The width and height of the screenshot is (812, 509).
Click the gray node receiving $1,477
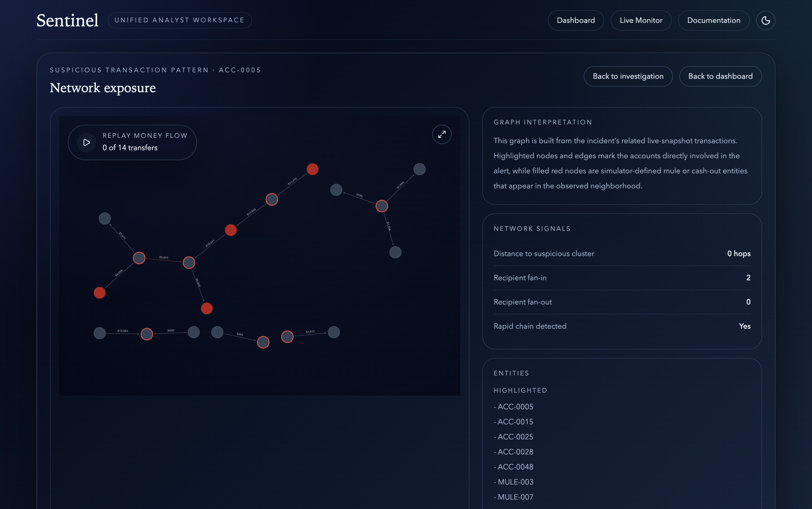click(334, 332)
